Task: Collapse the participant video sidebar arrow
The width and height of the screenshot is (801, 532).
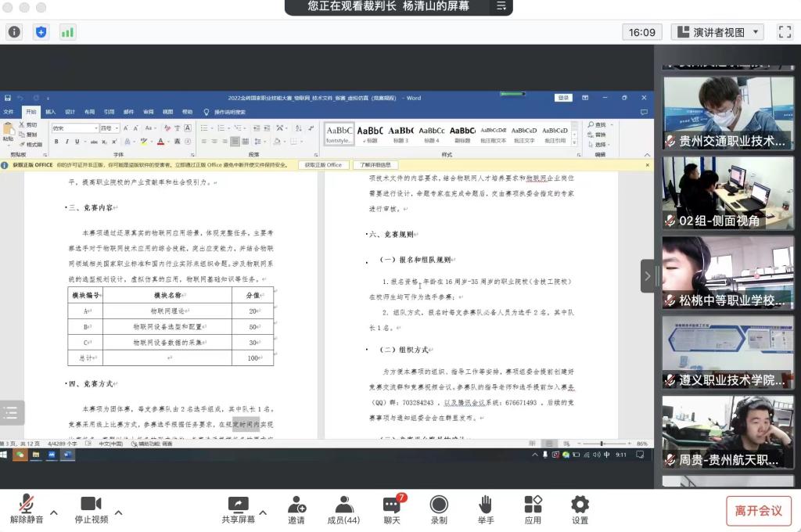Action: point(647,276)
